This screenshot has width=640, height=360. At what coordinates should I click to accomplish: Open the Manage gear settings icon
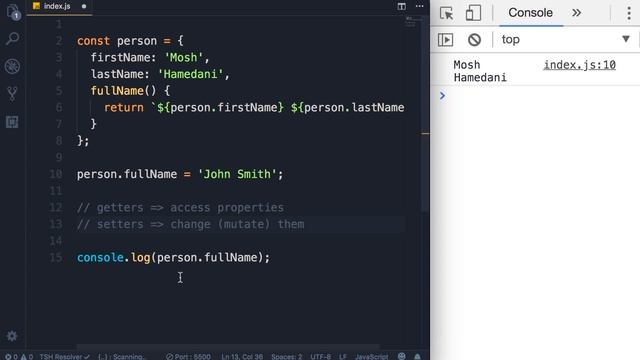click(x=12, y=336)
